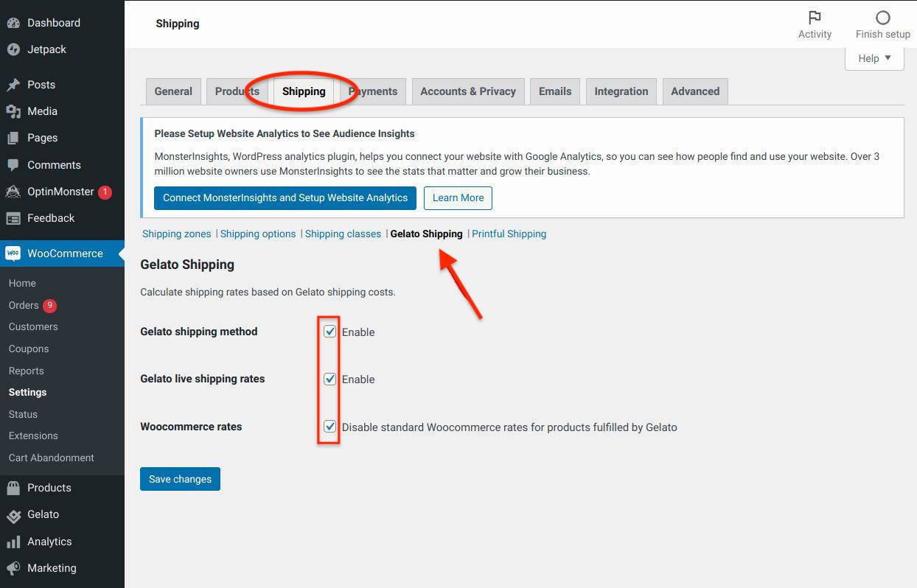917x588 pixels.
Task: Open the Analytics menu label
Action: point(49,542)
